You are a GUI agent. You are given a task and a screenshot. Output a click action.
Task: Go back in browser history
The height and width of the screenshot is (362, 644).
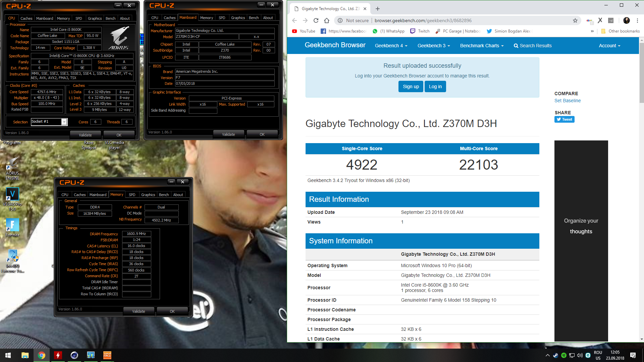tap(294, 20)
